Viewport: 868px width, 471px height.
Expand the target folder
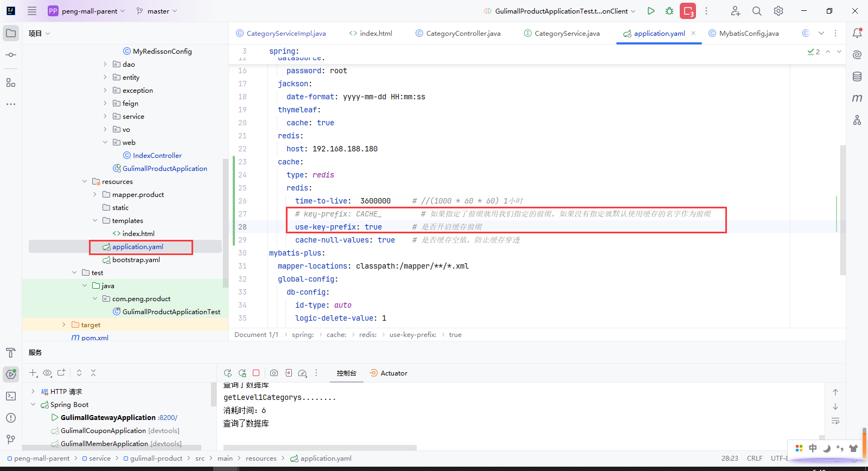(x=64, y=324)
